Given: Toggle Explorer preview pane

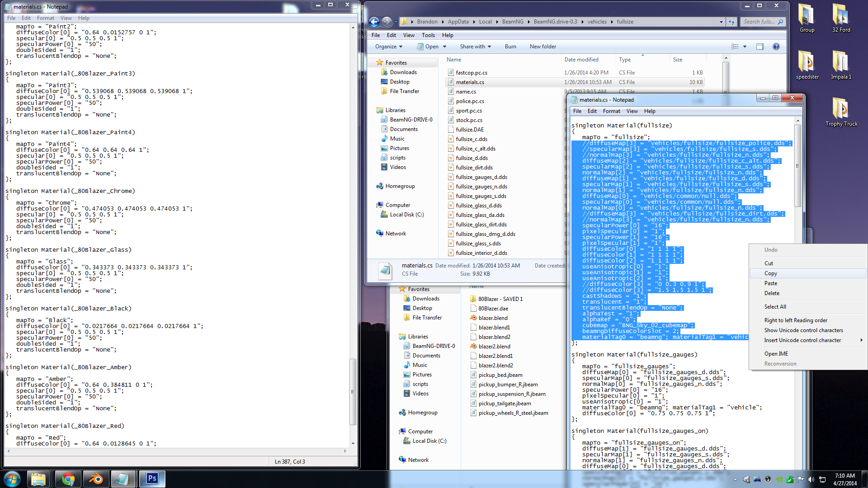Looking at the screenshot, I should (760, 47).
